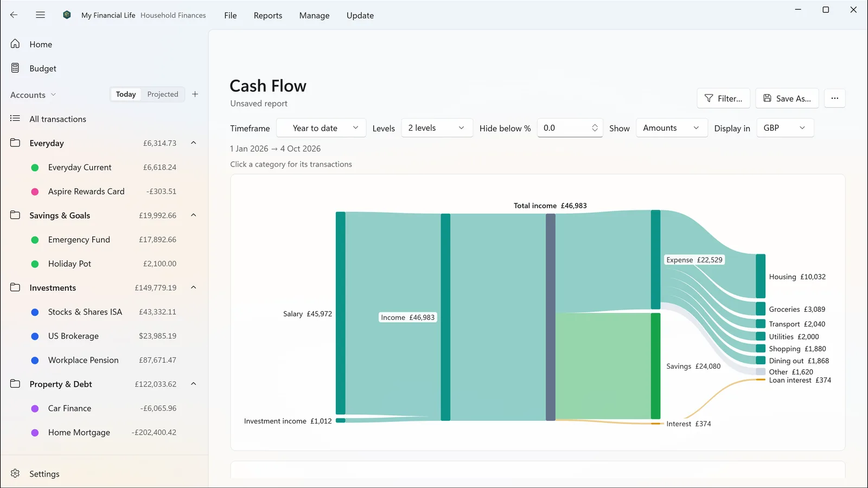Viewport: 868px width, 488px height.
Task: Open the more options ellipsis button
Action: pos(834,98)
